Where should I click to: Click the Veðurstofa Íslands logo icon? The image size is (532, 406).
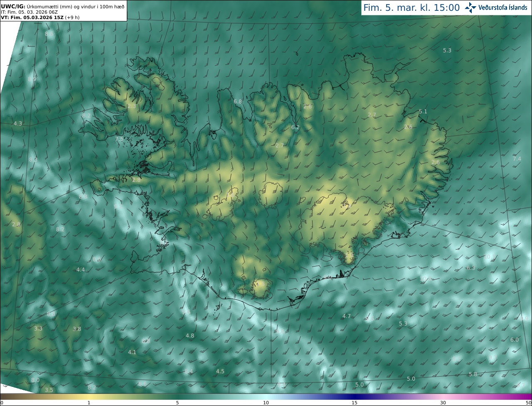point(470,7)
